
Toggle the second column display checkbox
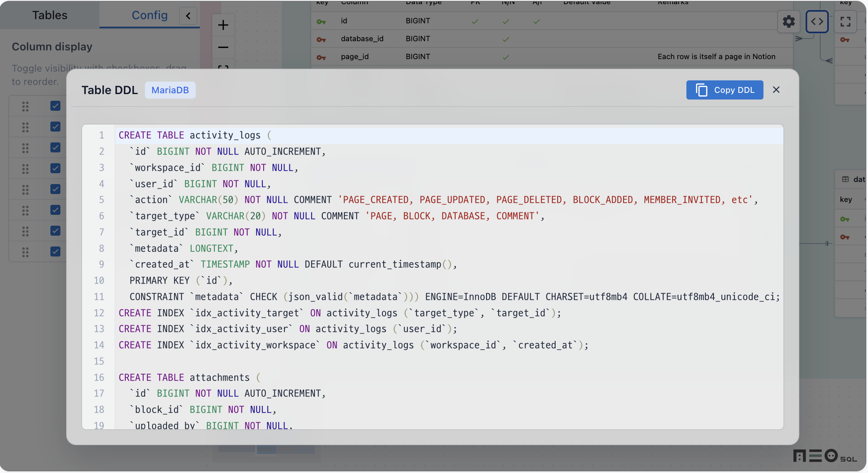[55, 127]
